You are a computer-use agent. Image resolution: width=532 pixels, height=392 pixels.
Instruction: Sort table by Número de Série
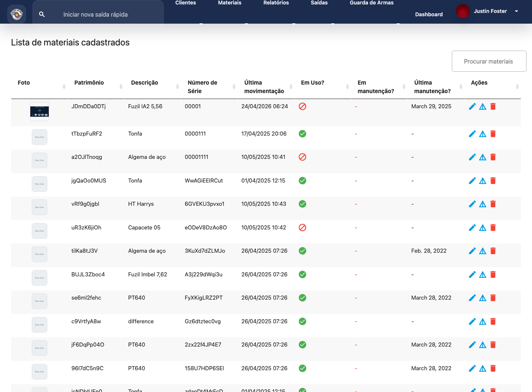click(x=209, y=87)
